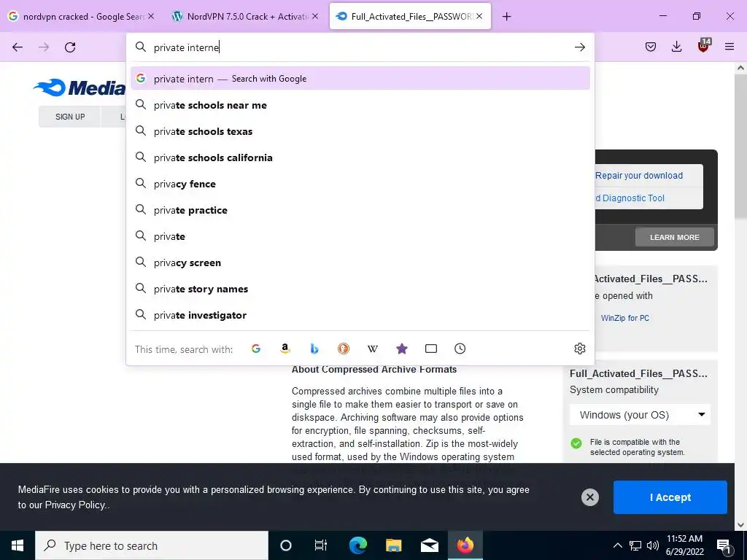Switch to the nordvpn cracked Google Search tab
Viewport: 747px width, 560px height.
(82, 16)
